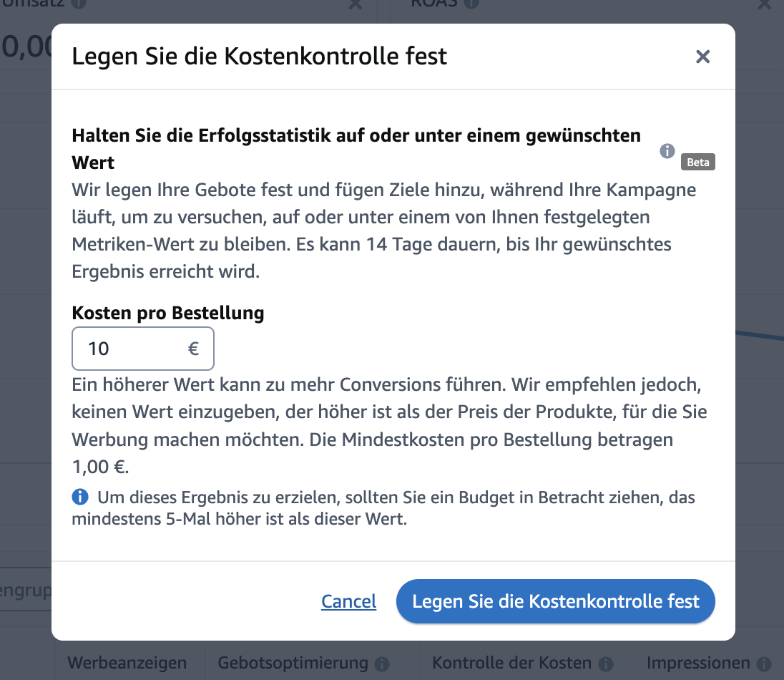Screen dimensions: 784x680
Task: Open info icon next to Impressionen
Action: coord(763,664)
